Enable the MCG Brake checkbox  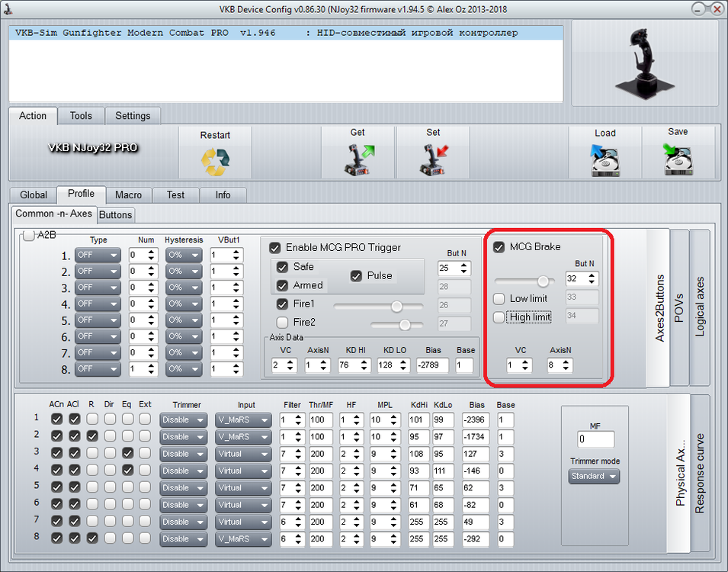(499, 246)
